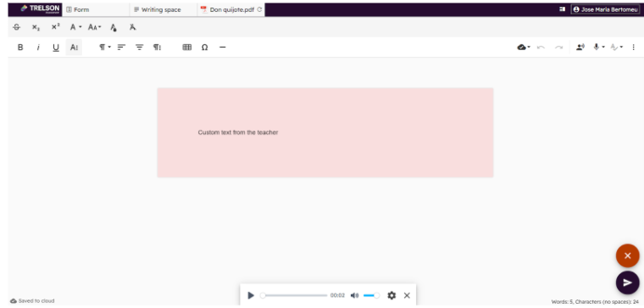644x308 pixels.
Task: Start text-to-speech reading
Action: tap(580, 48)
